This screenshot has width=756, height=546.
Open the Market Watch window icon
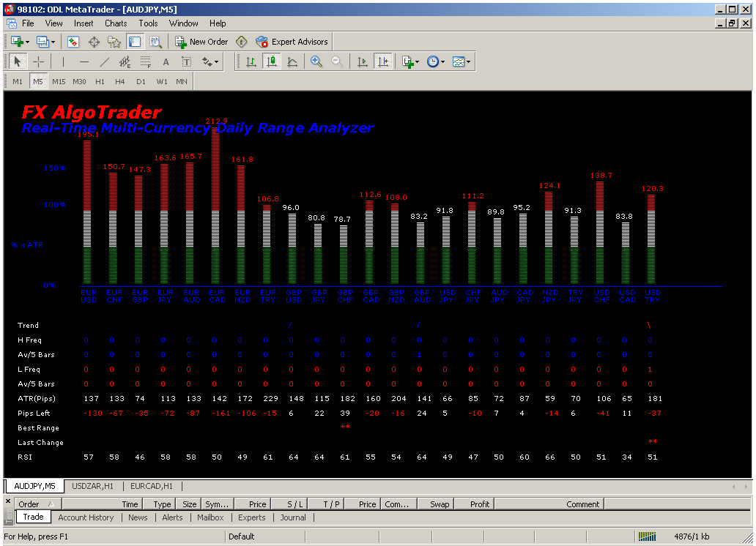73,42
